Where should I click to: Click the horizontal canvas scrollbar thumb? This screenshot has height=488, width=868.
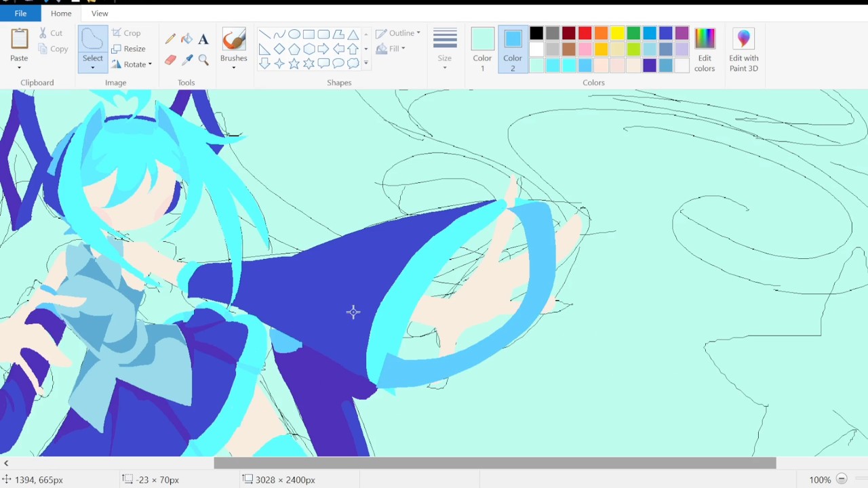(495, 463)
